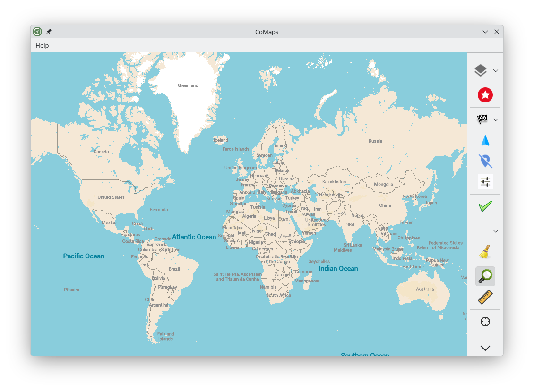Click the Mongolia label on map
This screenshot has height=392, width=534.
point(383,185)
